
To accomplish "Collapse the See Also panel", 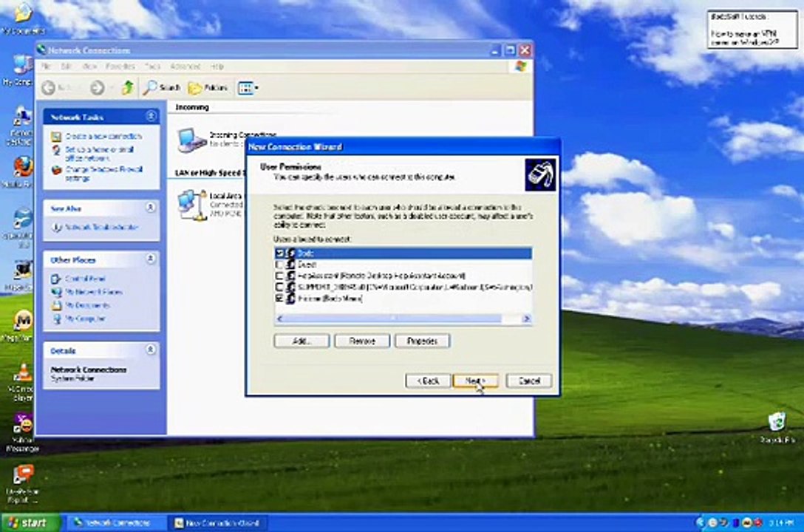I will coord(151,208).
